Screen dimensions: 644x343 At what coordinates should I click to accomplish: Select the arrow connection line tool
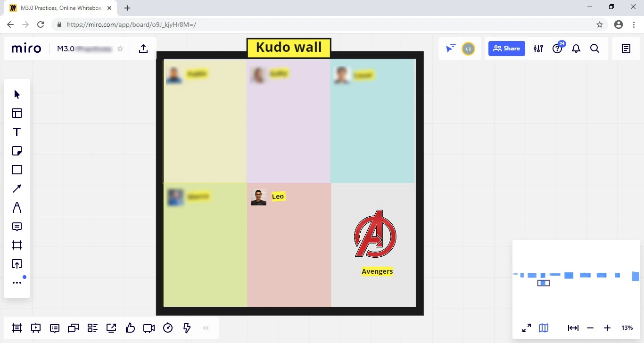pos(17,188)
